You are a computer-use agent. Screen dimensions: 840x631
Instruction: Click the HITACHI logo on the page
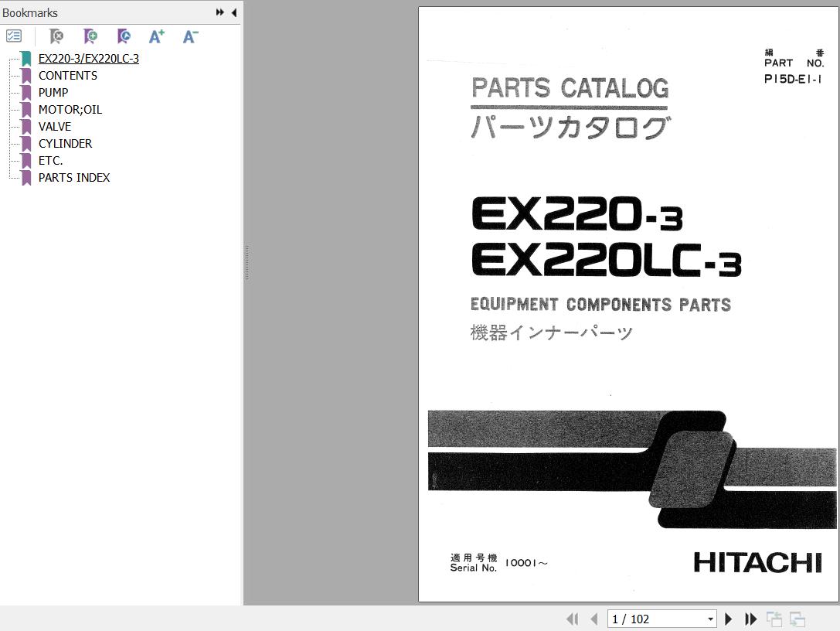[757, 562]
